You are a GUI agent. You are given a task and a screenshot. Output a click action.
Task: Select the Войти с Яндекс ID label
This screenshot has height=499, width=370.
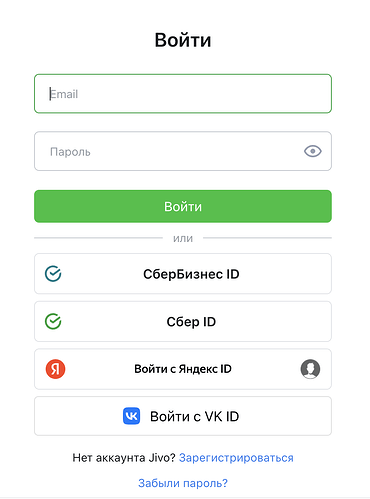tap(183, 369)
